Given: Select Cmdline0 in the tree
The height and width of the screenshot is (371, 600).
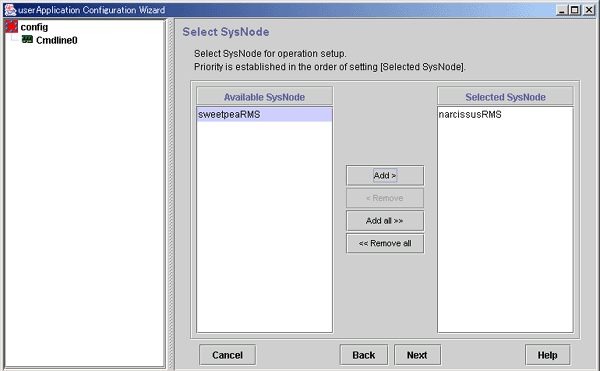Looking at the screenshot, I should [57, 40].
